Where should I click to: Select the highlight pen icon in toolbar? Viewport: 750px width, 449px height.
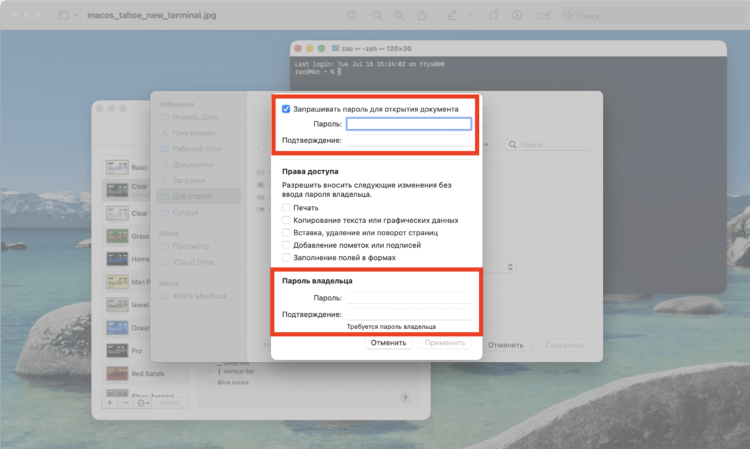pos(452,15)
